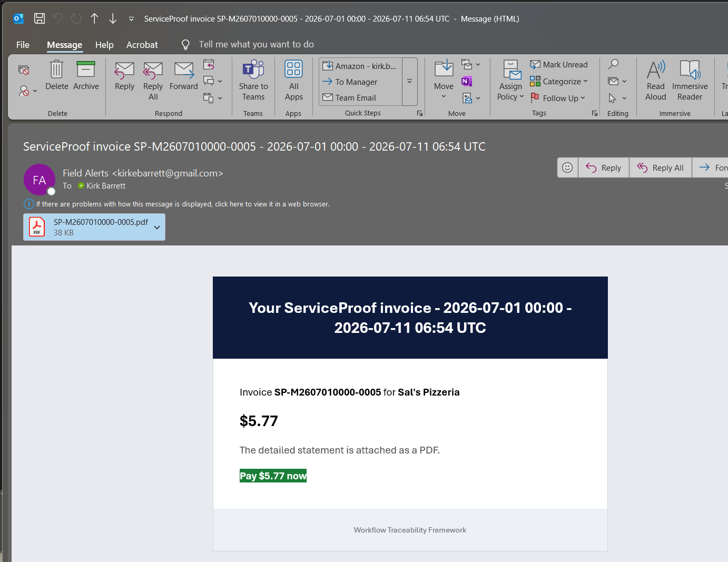Open the Rules dropdown in the Move group
Viewport: 728px width, 562px height.
pyautogui.click(x=471, y=65)
